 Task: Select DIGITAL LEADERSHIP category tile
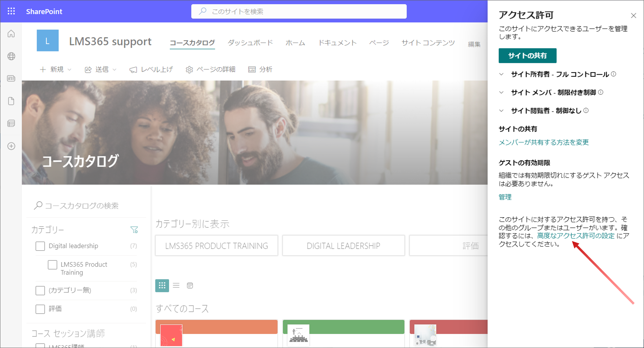[343, 246]
